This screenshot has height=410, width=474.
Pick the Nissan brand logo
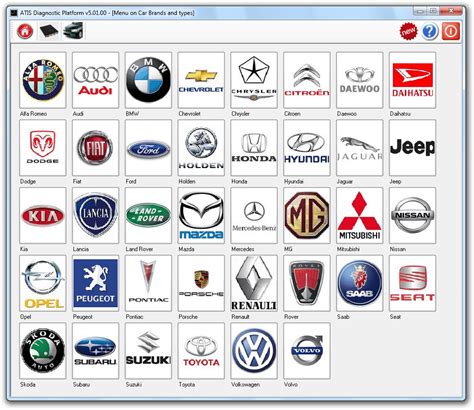[412, 215]
